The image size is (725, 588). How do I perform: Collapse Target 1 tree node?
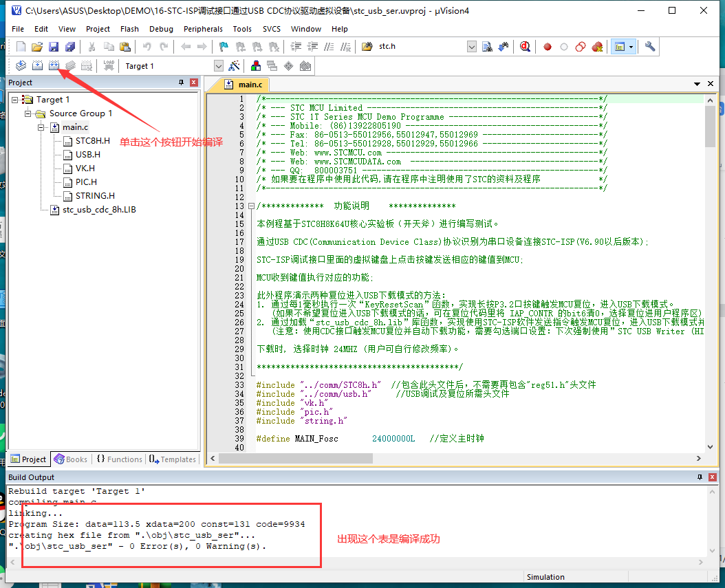15,100
